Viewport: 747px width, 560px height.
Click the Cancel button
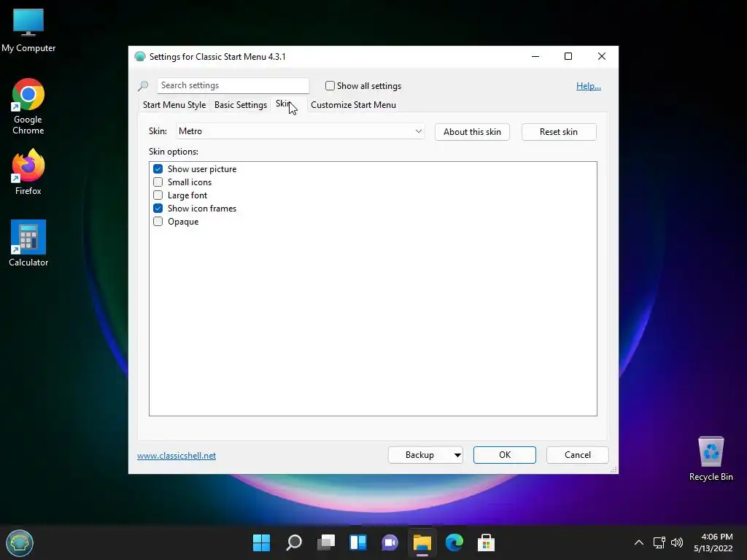coord(578,455)
